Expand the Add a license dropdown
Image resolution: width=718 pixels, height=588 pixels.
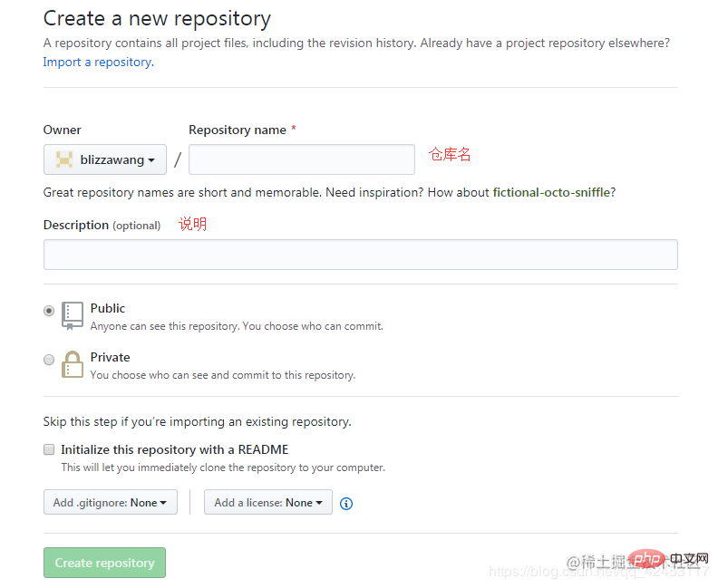pyautogui.click(x=267, y=503)
